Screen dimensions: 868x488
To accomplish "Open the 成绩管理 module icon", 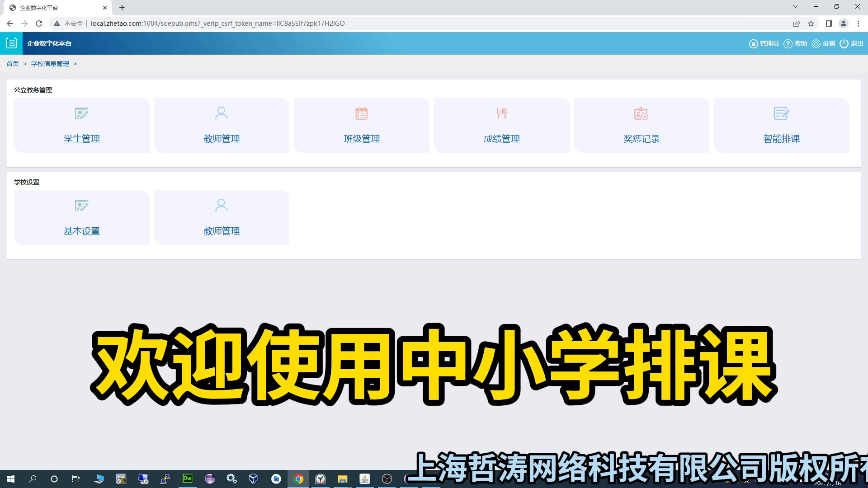I will coord(501,113).
